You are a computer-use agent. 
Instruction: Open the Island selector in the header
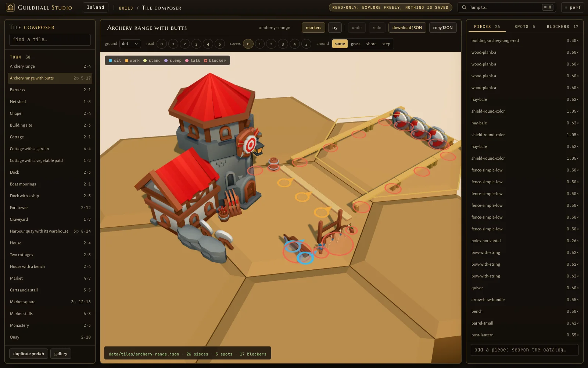point(96,7)
